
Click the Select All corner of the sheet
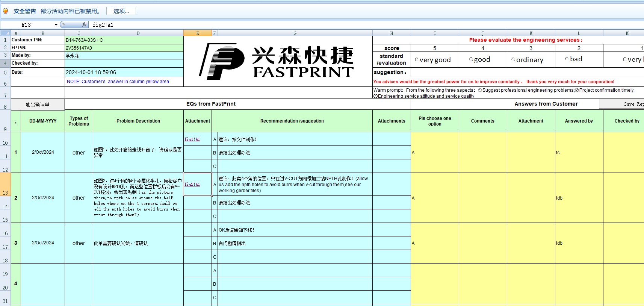(x=5, y=33)
